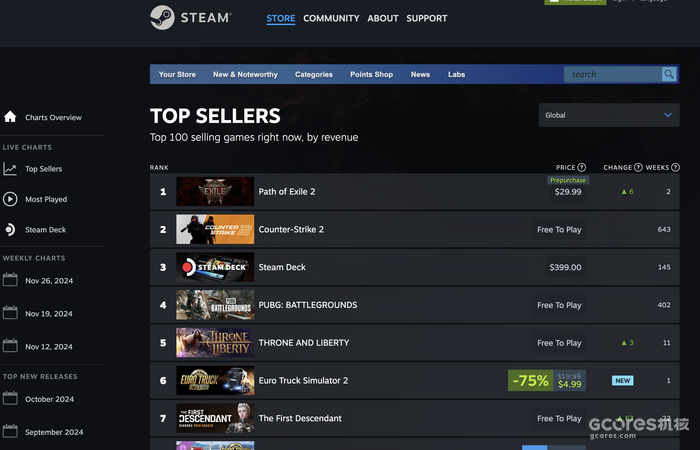Open October 2024 top new releases
The image size is (700, 450).
point(50,399)
